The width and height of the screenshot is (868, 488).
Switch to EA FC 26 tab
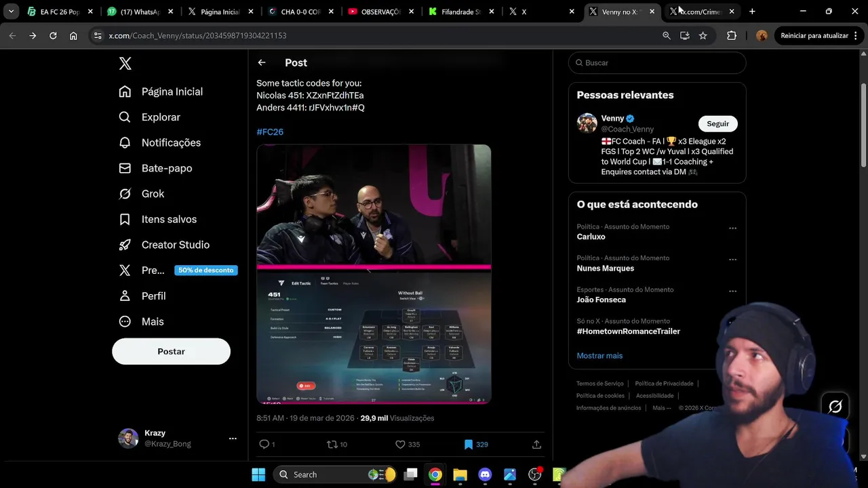[60, 12]
